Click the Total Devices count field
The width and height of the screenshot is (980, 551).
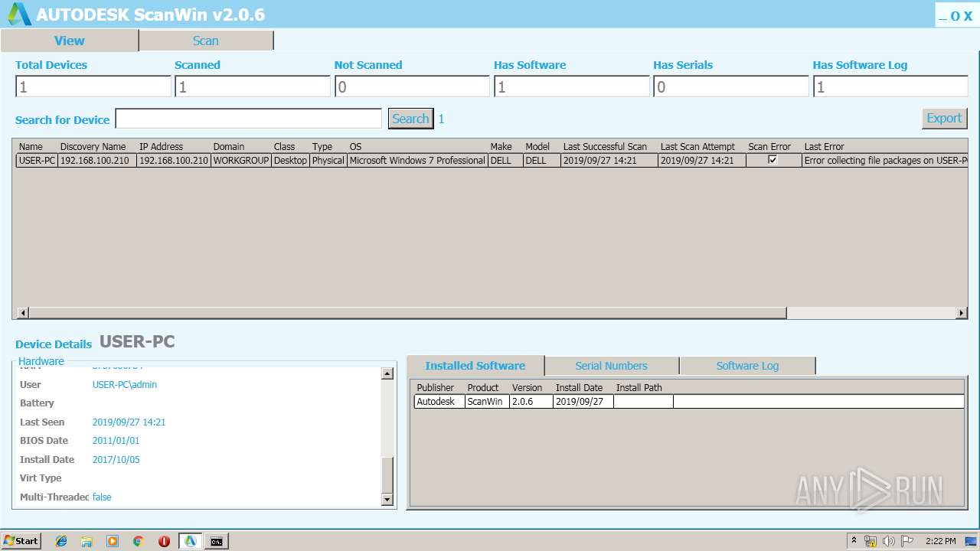tap(93, 86)
